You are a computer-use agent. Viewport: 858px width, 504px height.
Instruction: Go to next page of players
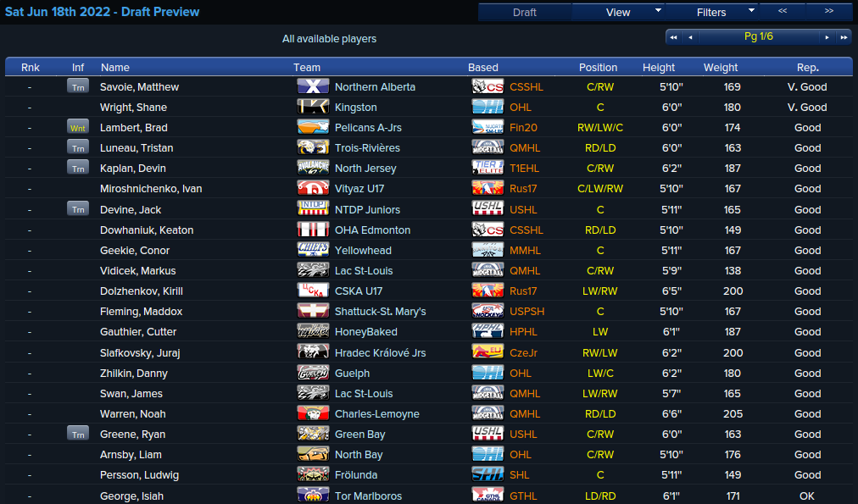pyautogui.click(x=827, y=37)
